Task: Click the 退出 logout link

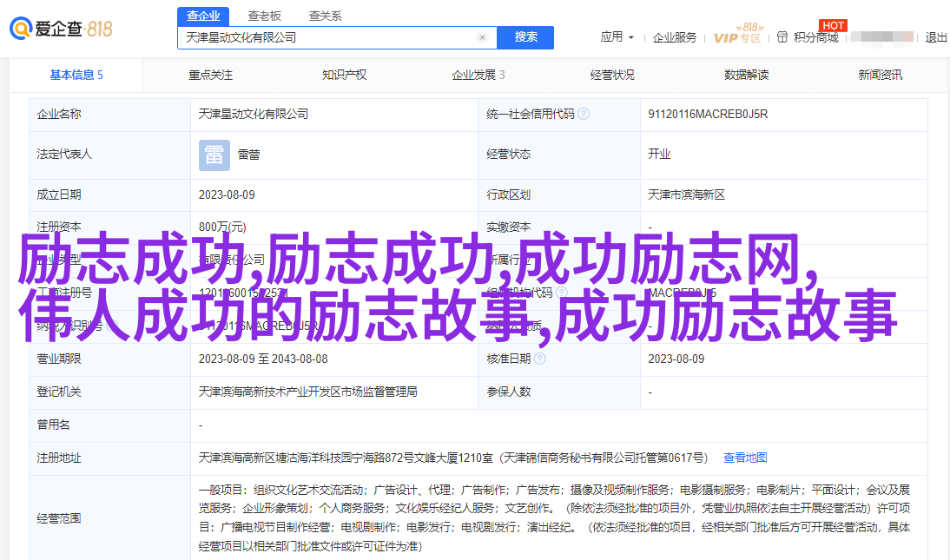Action: 936,37
